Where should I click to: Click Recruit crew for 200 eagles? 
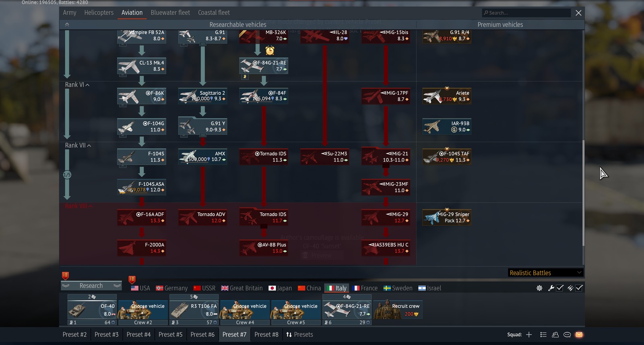pos(398,310)
